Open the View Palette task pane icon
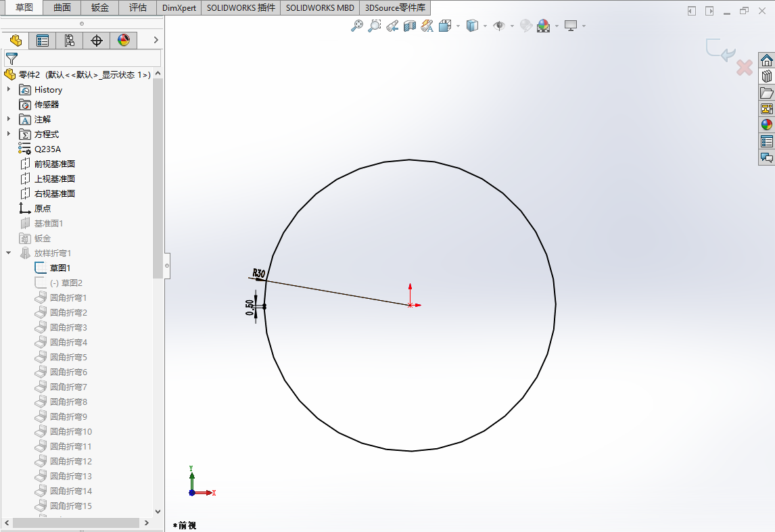775x532 pixels. pyautogui.click(x=767, y=109)
